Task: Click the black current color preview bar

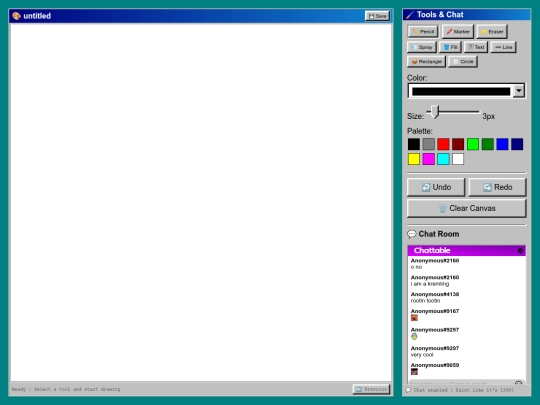Action: pos(461,91)
